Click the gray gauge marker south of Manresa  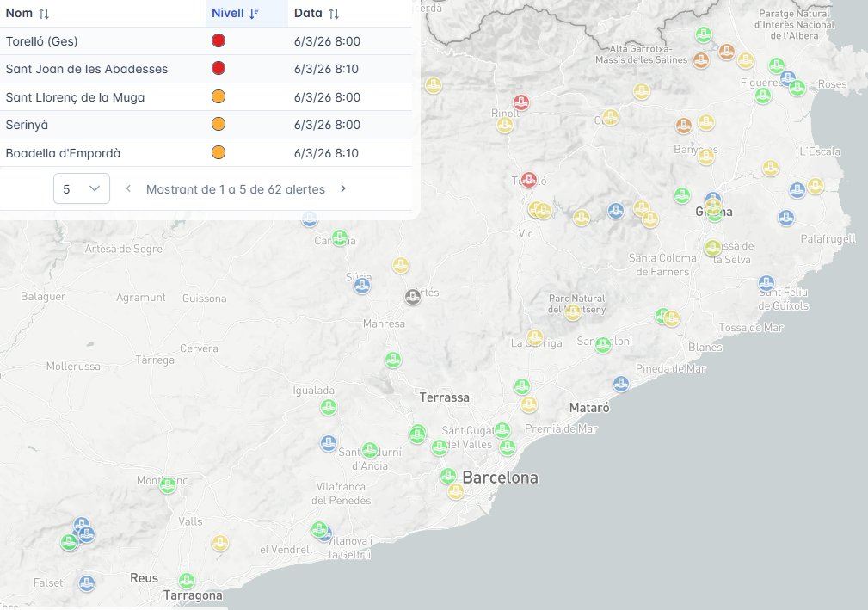click(412, 297)
